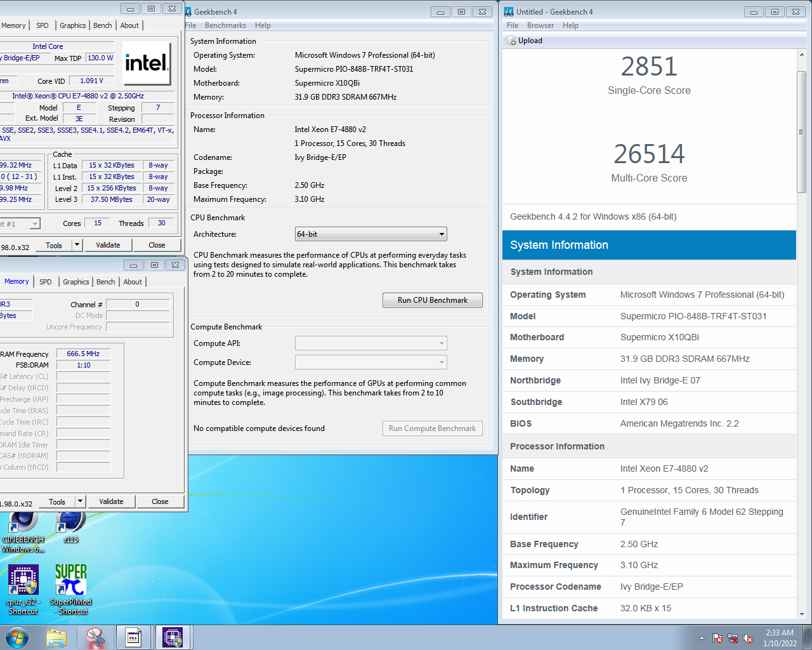Click the muted volume tray icon
Viewport: 812px width, 650px height.
click(x=748, y=638)
